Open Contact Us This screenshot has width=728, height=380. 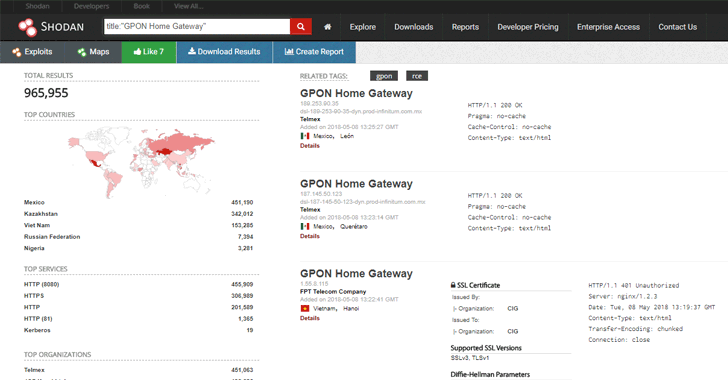click(677, 27)
